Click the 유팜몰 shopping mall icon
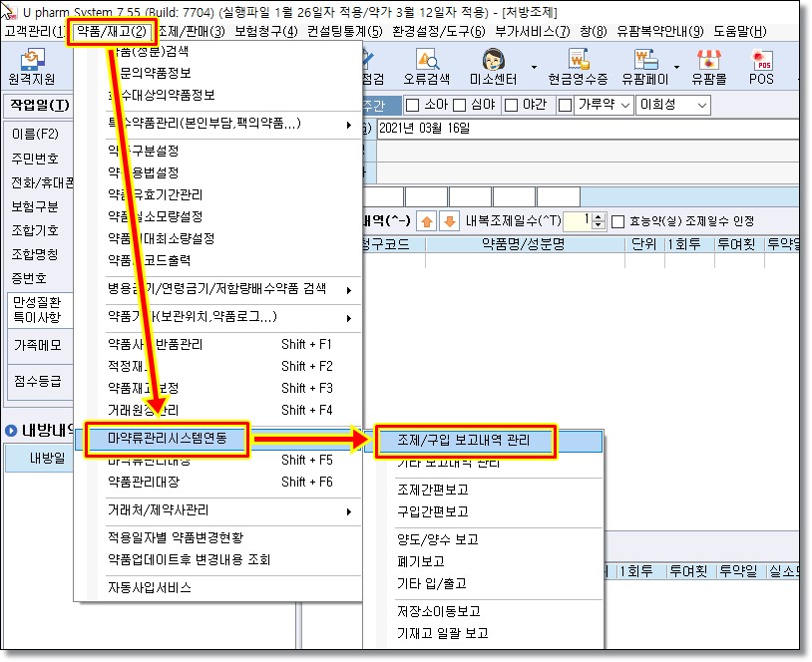 (x=708, y=68)
